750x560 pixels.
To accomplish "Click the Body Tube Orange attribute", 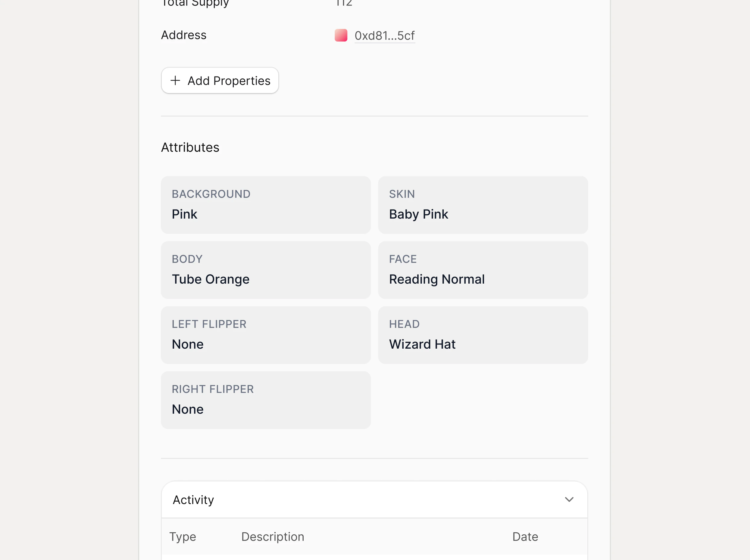I will pos(265,270).
